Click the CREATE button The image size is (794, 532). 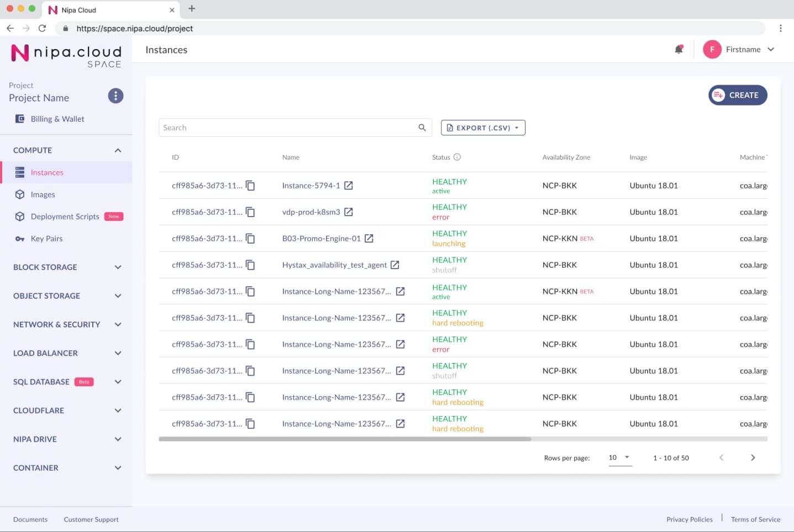tap(738, 95)
